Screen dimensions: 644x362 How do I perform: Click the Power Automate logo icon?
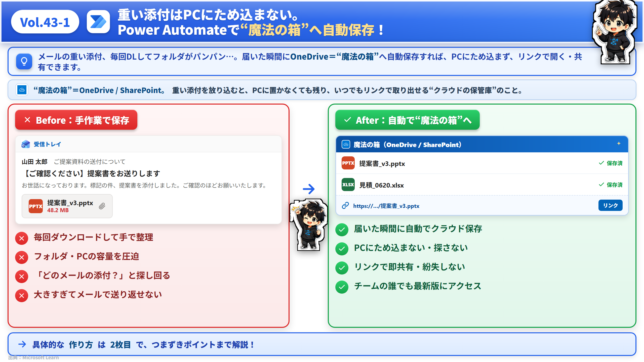pos(98,22)
